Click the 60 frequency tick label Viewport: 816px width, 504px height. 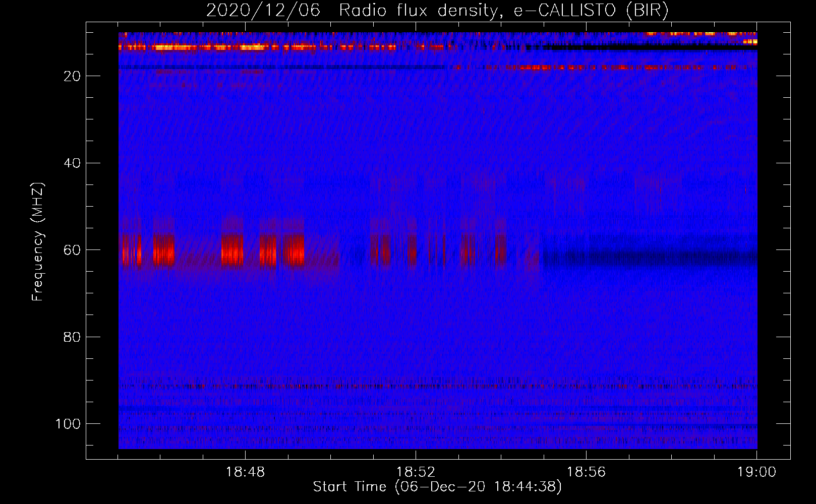72,250
